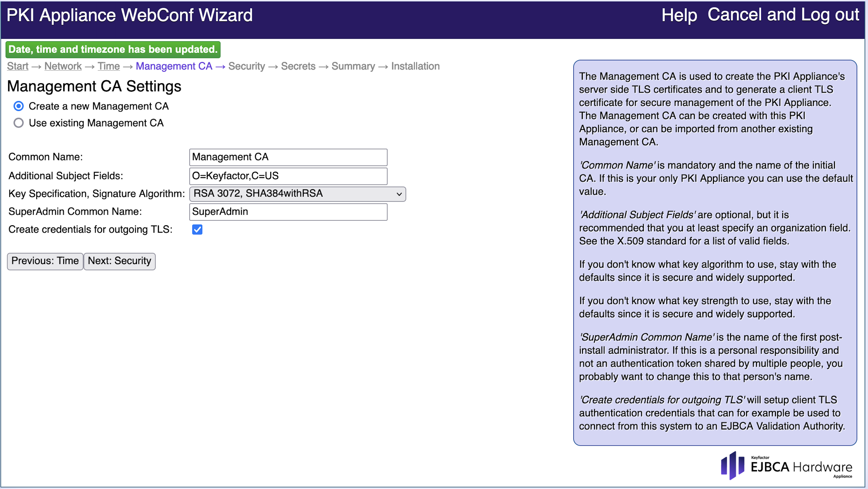
Task: Go to Network wizard step
Action: 63,66
